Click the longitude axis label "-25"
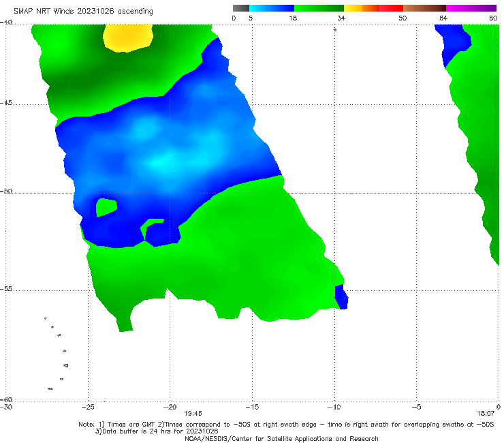Screen dimensions: 504x443 point(88,407)
